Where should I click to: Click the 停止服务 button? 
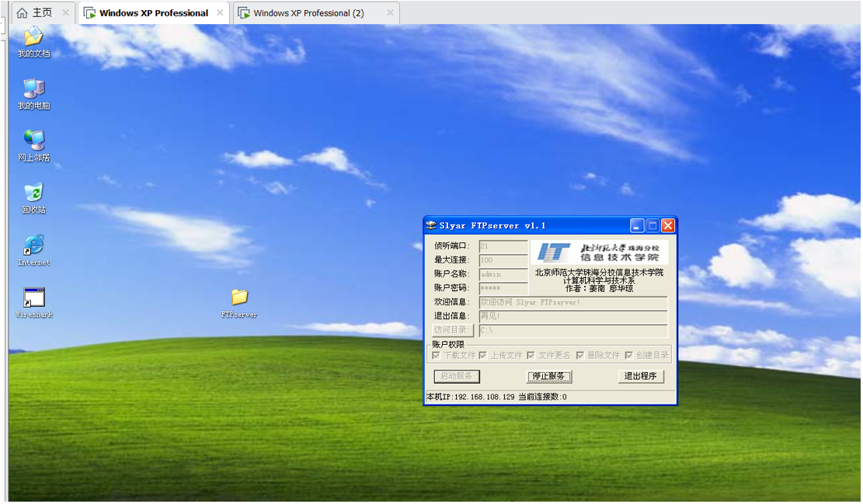549,377
